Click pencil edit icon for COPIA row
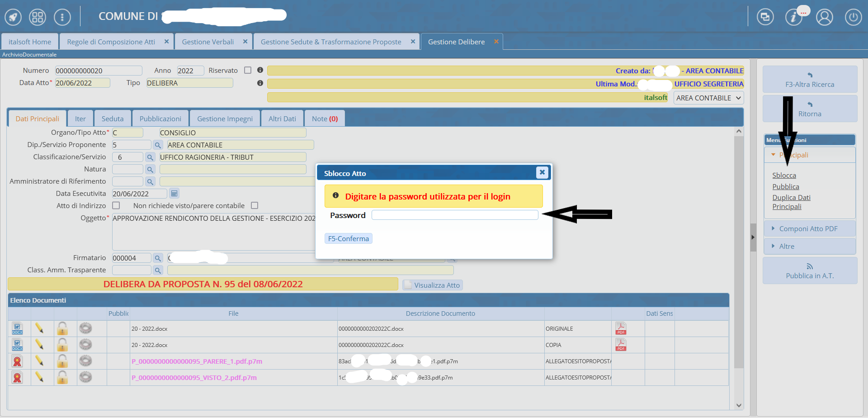Image resolution: width=868 pixels, height=418 pixels. coord(39,345)
